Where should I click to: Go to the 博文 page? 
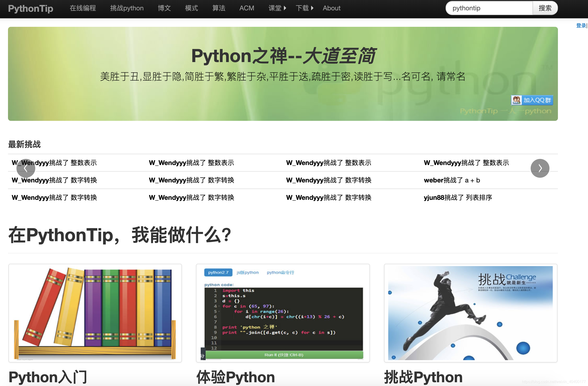click(x=164, y=8)
